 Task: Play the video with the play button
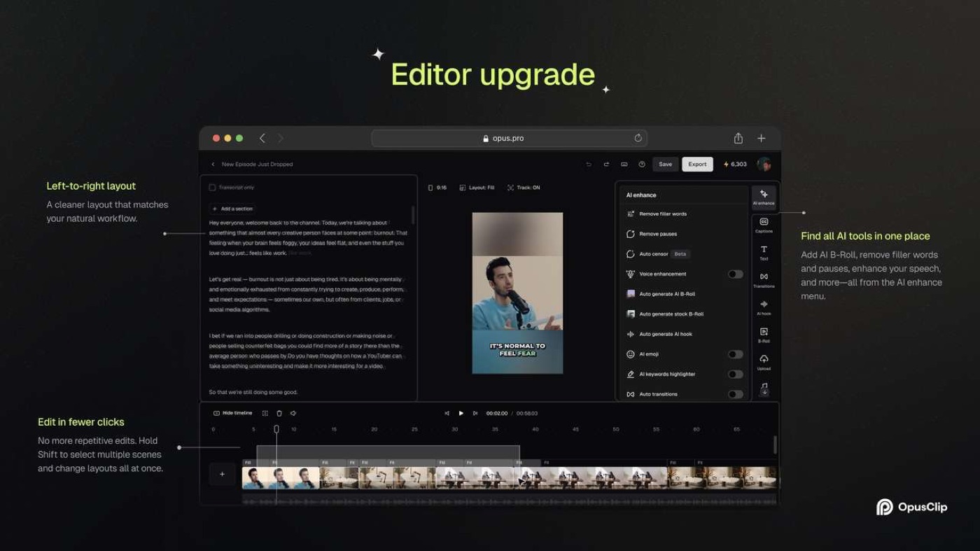461,413
